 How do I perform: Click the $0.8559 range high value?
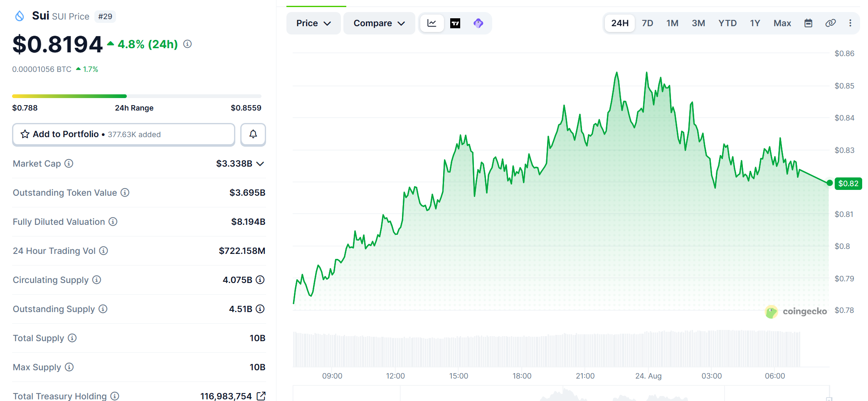pos(246,108)
